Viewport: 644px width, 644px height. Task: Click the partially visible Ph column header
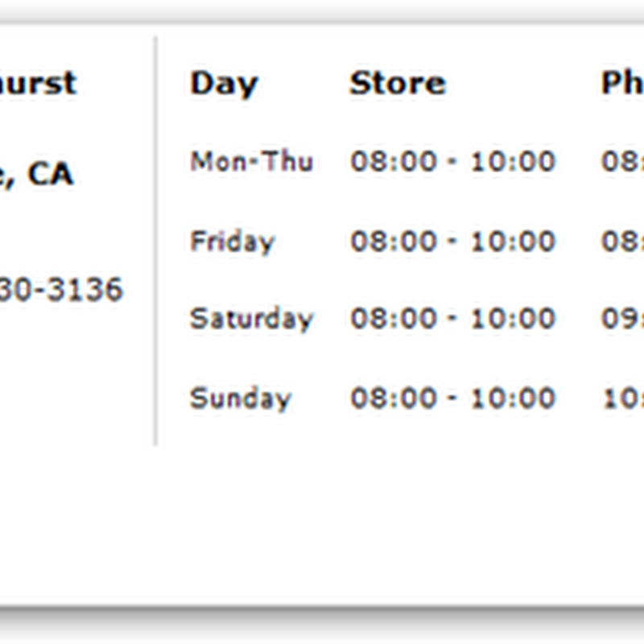click(621, 84)
